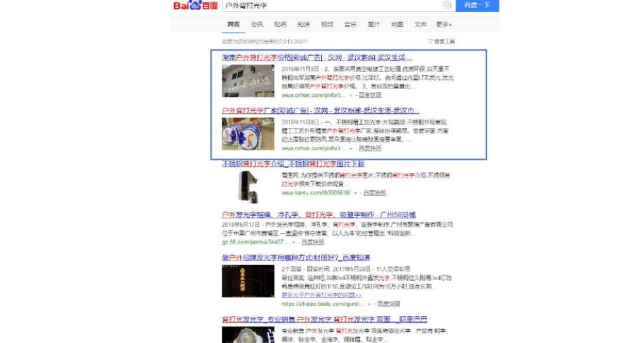
Task: Open the 视频 tab
Action: pyautogui.click(x=327, y=25)
